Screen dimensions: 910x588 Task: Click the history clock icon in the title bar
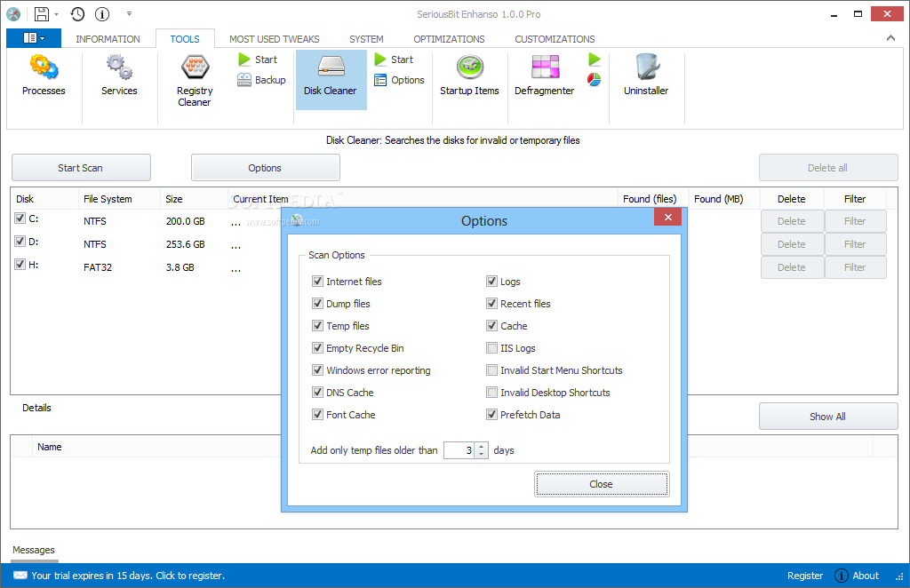78,14
